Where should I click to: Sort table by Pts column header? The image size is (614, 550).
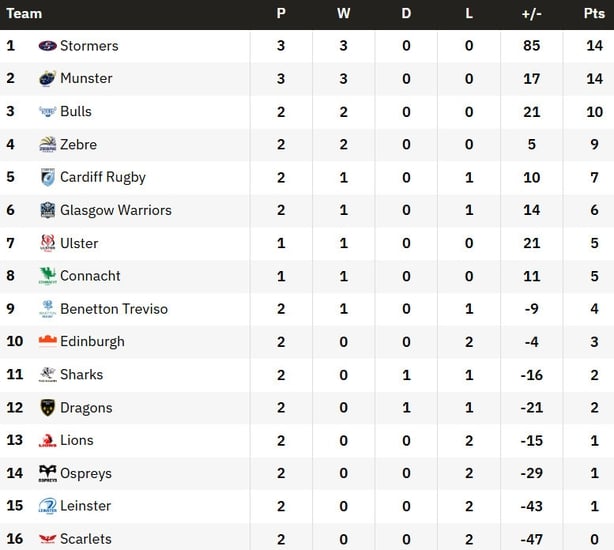pos(594,14)
